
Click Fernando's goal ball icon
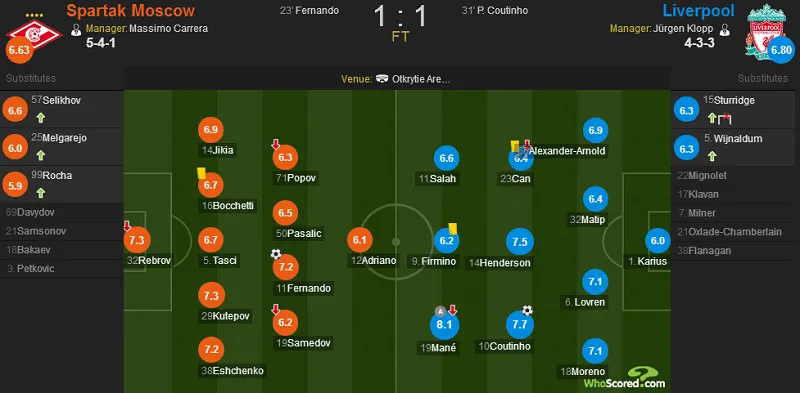click(x=276, y=254)
